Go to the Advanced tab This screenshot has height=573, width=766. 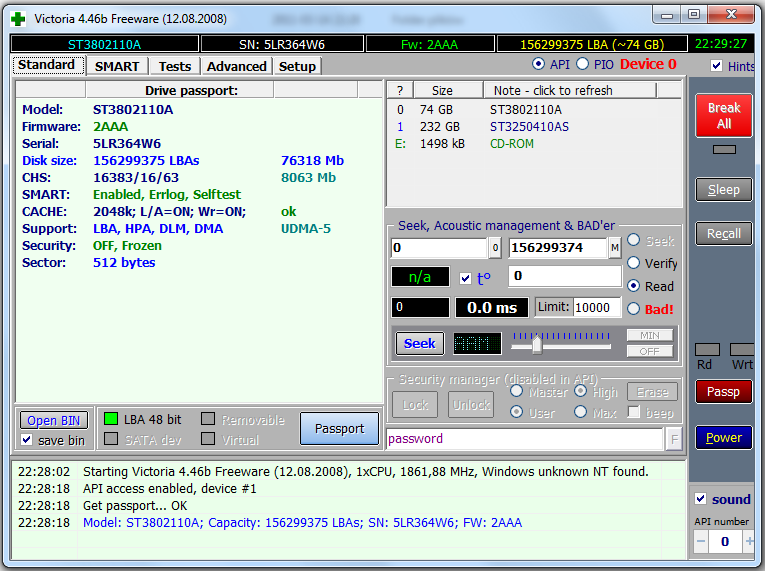coord(237,66)
